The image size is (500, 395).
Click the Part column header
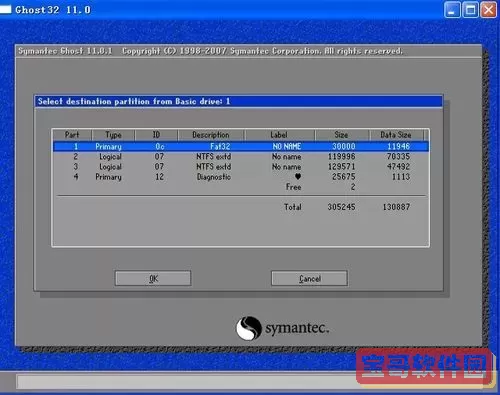(x=72, y=135)
